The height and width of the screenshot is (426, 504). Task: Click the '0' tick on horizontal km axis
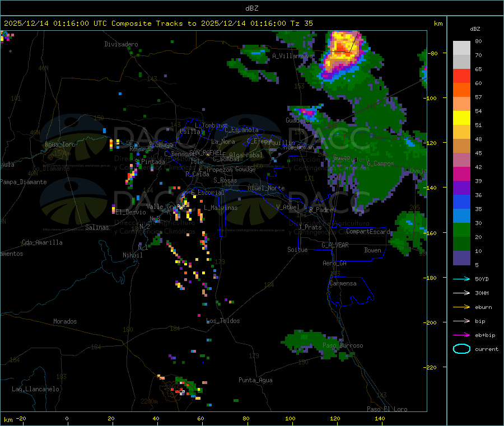(67, 418)
